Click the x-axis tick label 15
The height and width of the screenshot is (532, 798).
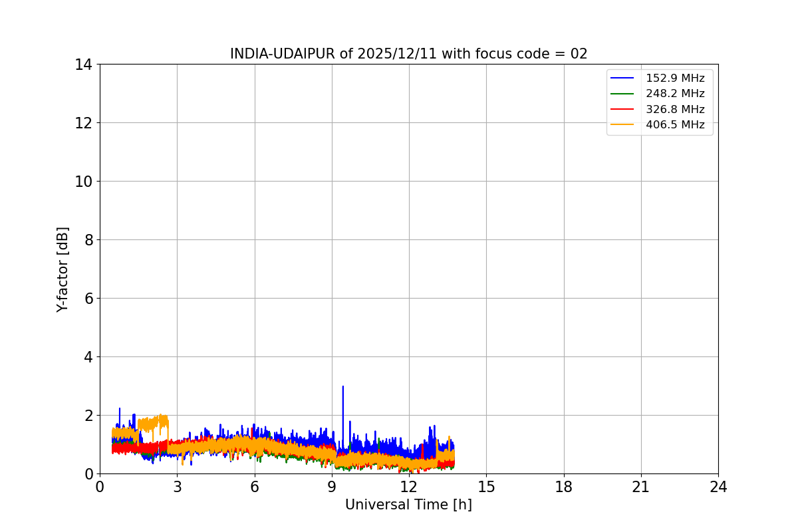tap(486, 487)
